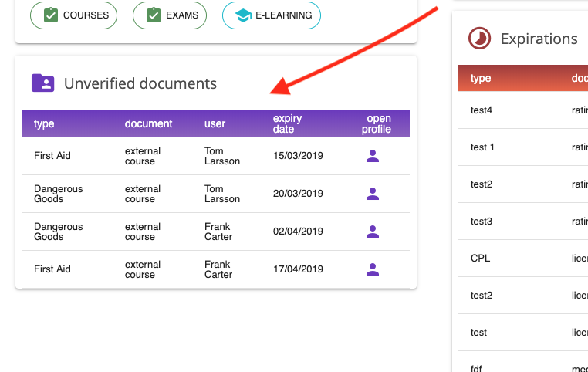Select 'CPL' row in Expirations

[523, 259]
